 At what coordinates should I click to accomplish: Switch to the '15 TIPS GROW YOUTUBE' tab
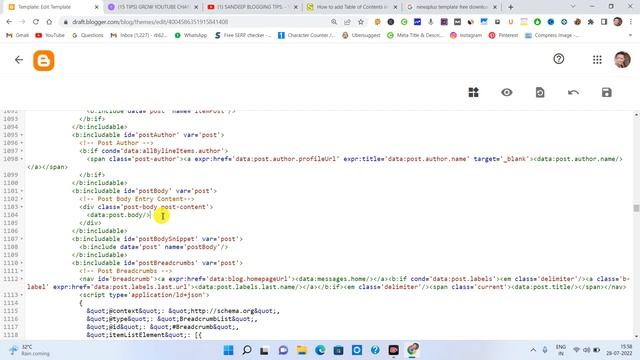click(x=153, y=7)
